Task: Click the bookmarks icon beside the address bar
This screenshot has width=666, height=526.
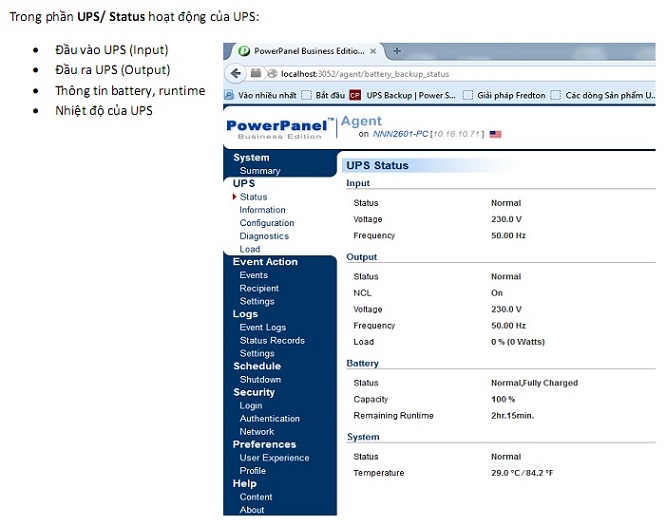Action: click(x=256, y=74)
